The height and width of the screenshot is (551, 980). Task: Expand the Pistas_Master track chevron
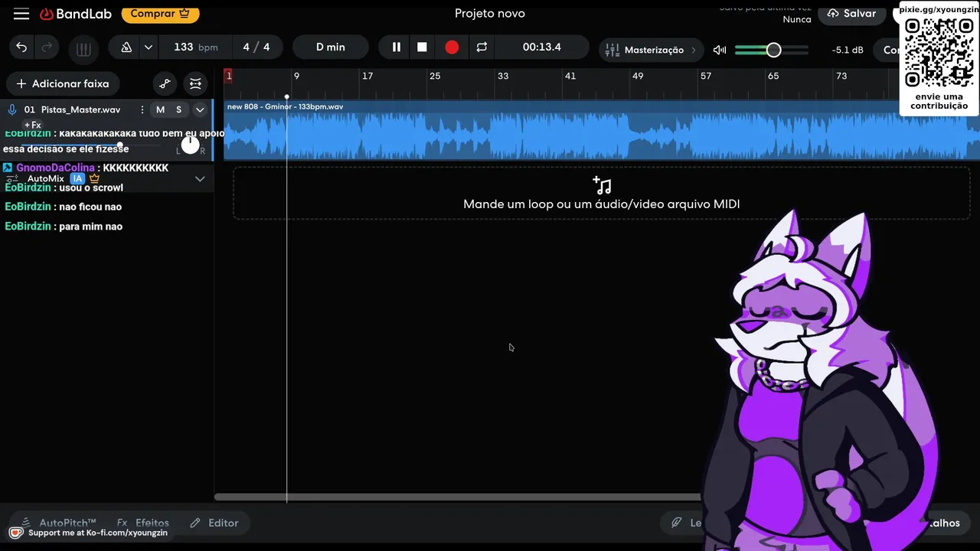click(200, 109)
